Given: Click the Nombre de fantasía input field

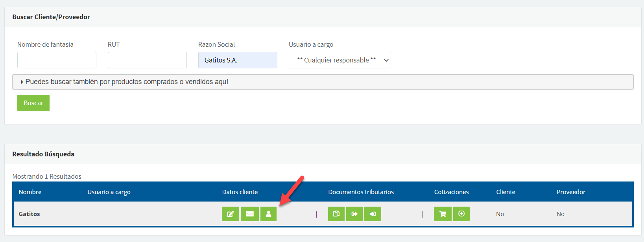Looking at the screenshot, I should 57,60.
